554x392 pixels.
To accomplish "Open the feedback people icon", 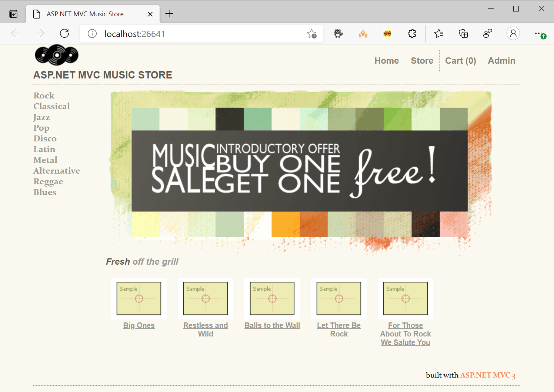I will pos(488,34).
